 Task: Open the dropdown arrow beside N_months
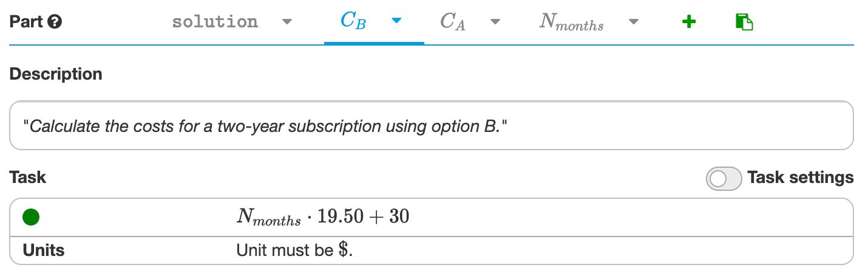coord(634,22)
